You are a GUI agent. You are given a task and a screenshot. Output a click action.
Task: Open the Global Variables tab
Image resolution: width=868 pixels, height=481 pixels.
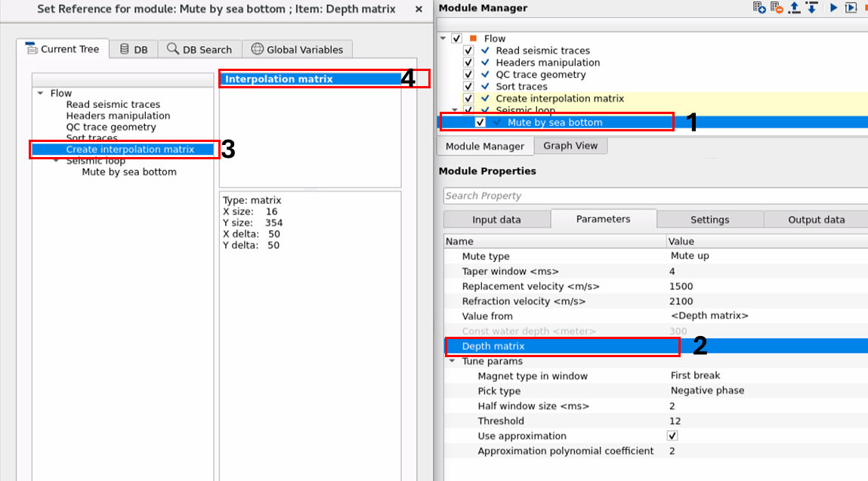[297, 49]
